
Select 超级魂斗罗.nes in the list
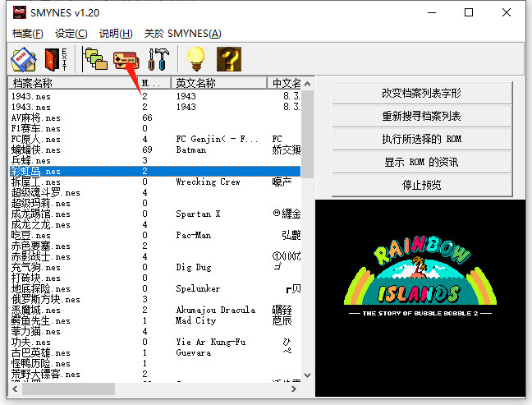point(46,192)
